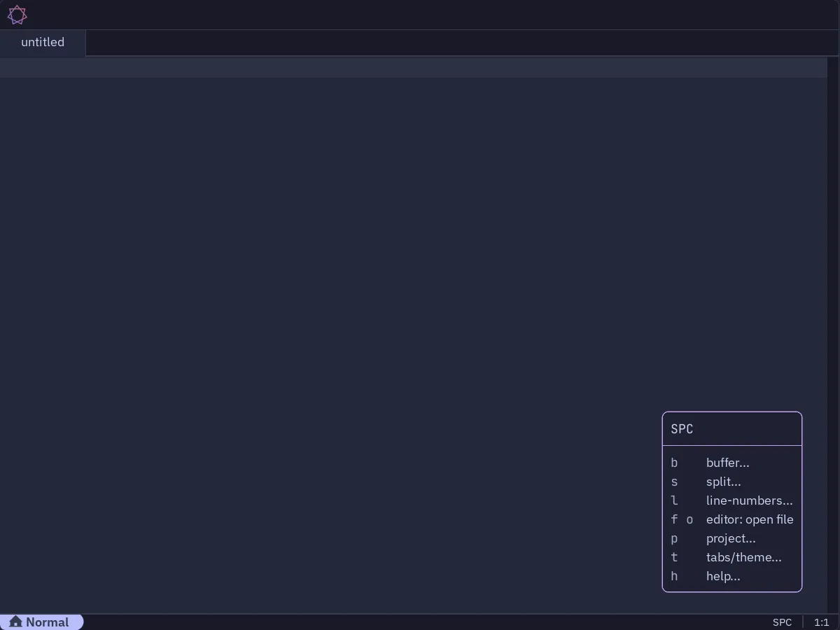Place cursor on the highlighted first editor line
This screenshot has height=630, width=840.
pos(413,68)
